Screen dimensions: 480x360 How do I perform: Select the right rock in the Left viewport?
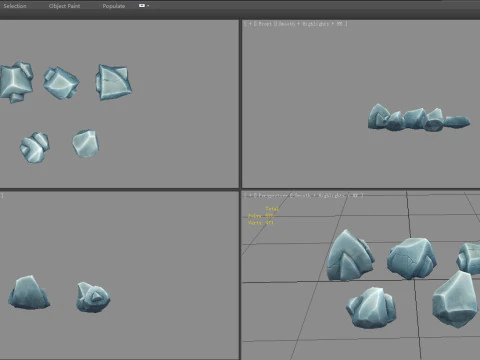tap(93, 297)
